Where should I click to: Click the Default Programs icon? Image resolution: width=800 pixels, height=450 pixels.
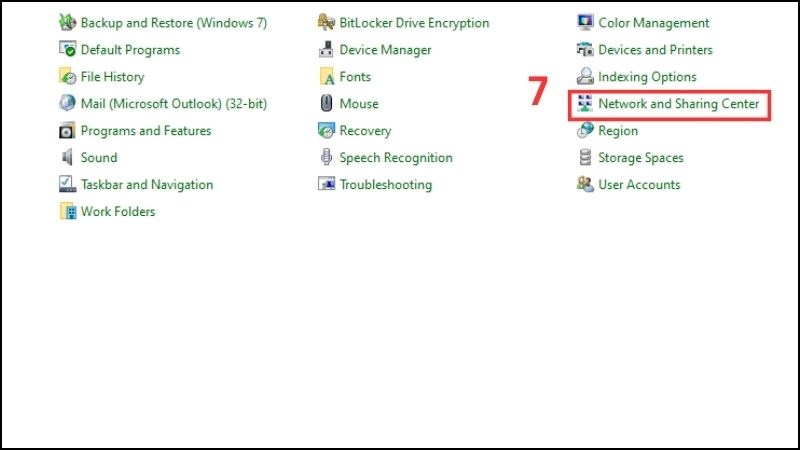pyautogui.click(x=67, y=49)
